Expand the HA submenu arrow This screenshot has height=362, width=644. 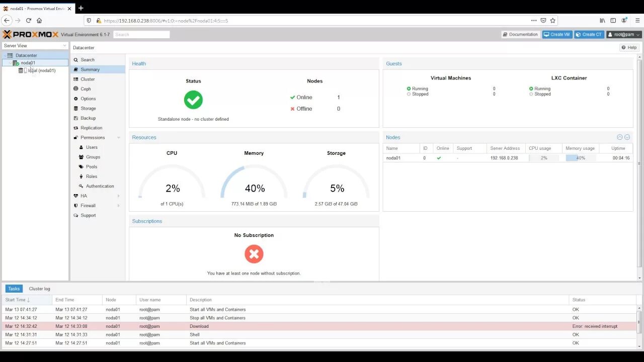pos(119,196)
